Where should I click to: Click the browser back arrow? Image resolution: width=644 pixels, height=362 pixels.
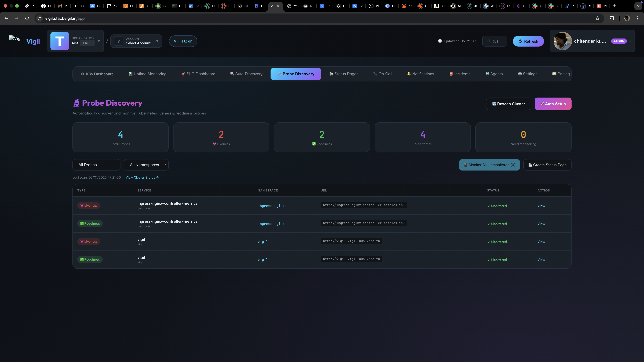click(6, 18)
